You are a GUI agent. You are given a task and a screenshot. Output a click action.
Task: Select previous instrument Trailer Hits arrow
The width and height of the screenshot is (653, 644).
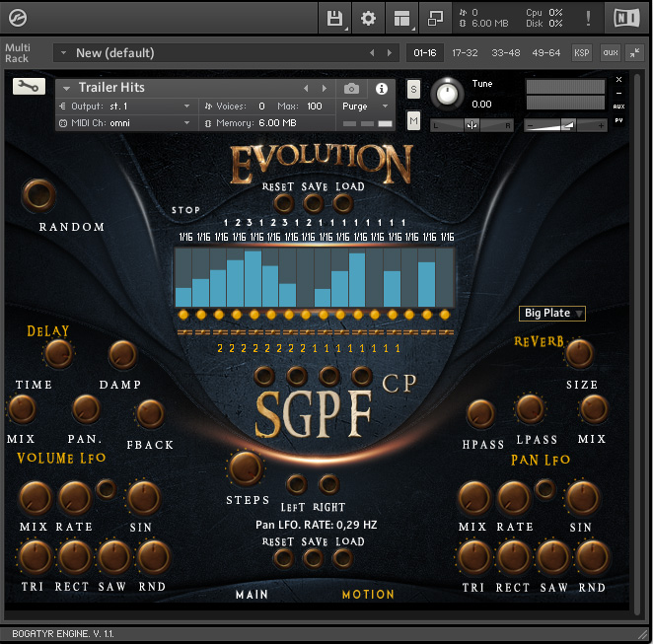(306, 88)
